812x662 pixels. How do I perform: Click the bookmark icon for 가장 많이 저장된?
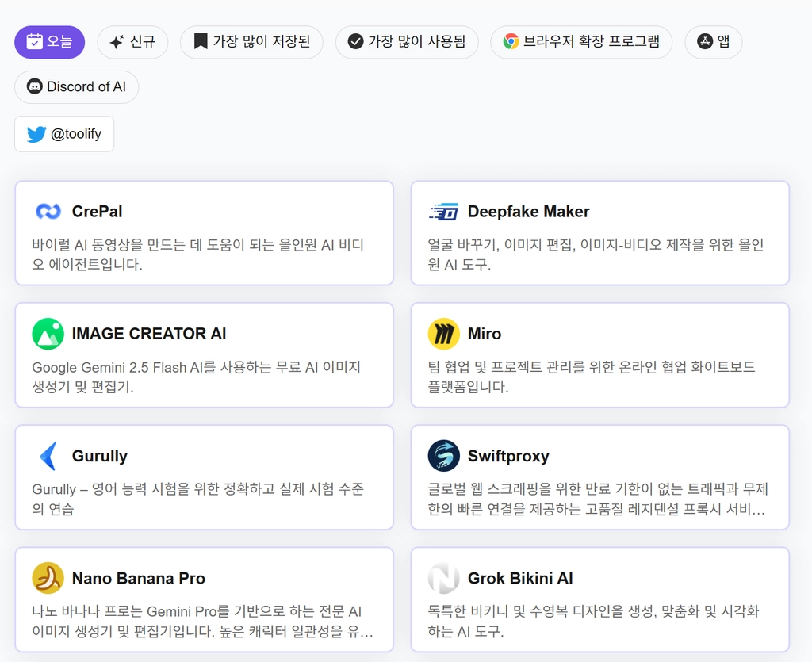tap(201, 41)
